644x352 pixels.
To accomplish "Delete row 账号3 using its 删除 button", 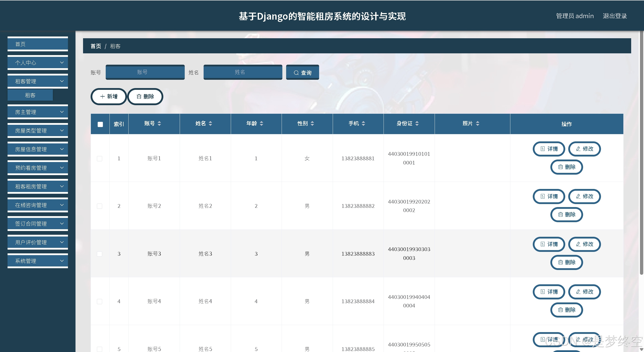I will 566,262.
